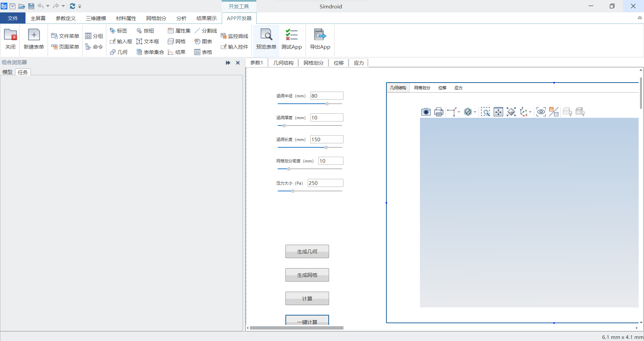Viewport: 644px width, 341px height.
Task: Click the box zoom magnifier icon
Action: (x=485, y=112)
